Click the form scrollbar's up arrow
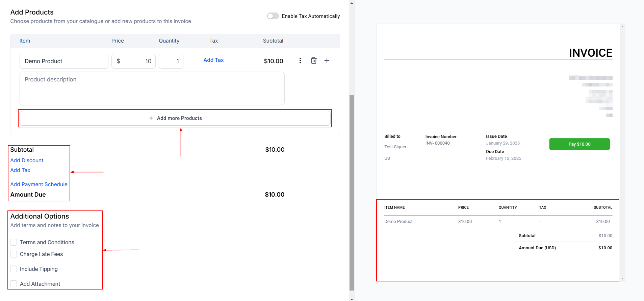 pos(352,3)
